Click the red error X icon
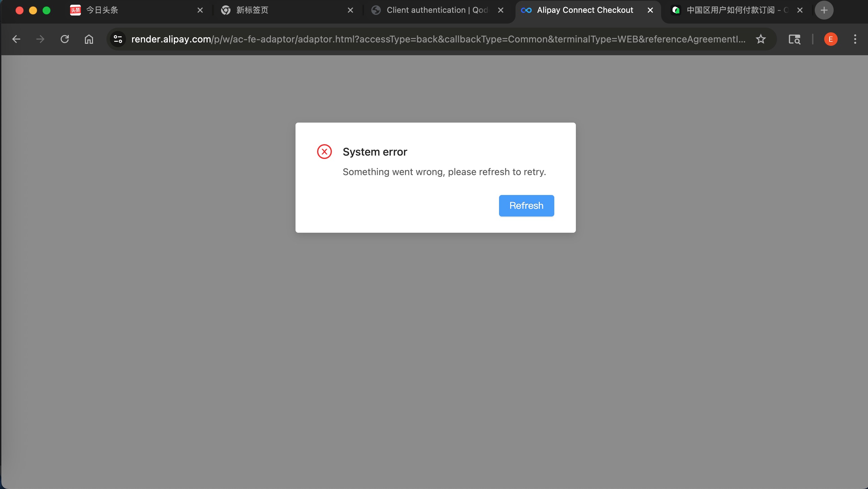 pos(324,152)
